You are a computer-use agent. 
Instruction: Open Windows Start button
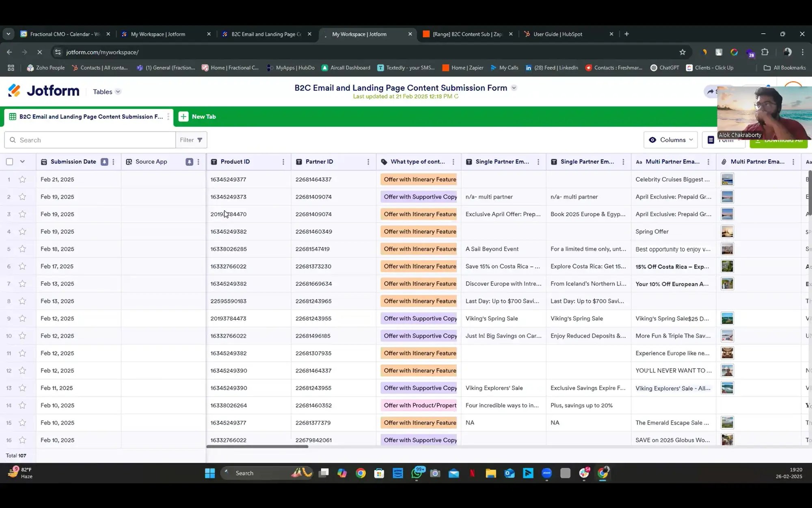[x=210, y=473]
